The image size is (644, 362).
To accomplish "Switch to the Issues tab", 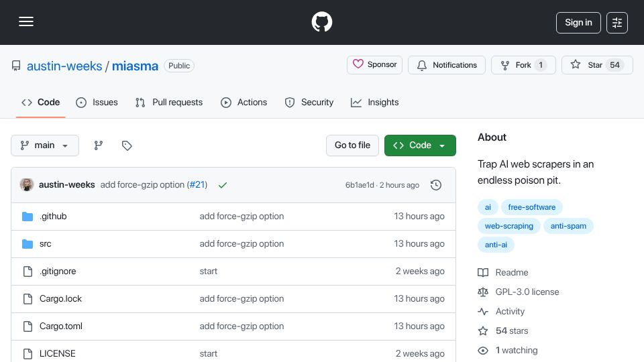I will (97, 102).
